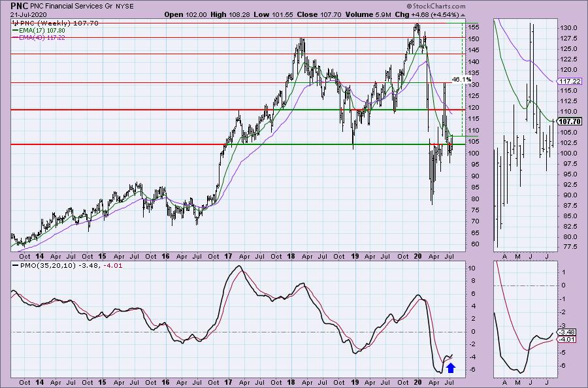This screenshot has width=588, height=388.
Task: Click the price-bar icon before PNC (Weekly)
Action: coord(14,24)
